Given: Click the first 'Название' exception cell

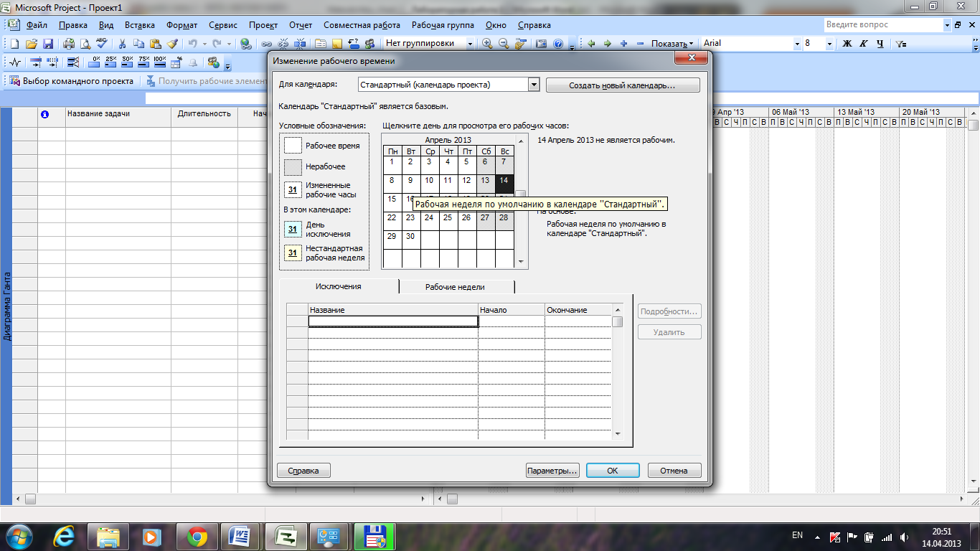Looking at the screenshot, I should point(393,322).
